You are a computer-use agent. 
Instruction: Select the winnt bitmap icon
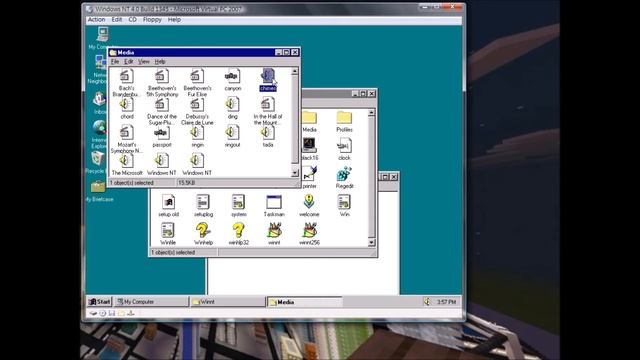click(274, 231)
